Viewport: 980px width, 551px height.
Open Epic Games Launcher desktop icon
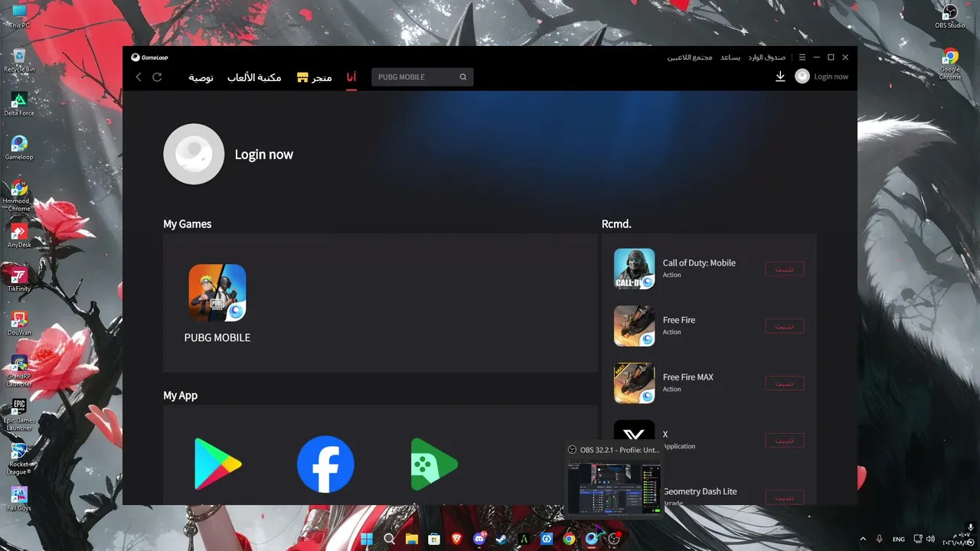(x=19, y=416)
